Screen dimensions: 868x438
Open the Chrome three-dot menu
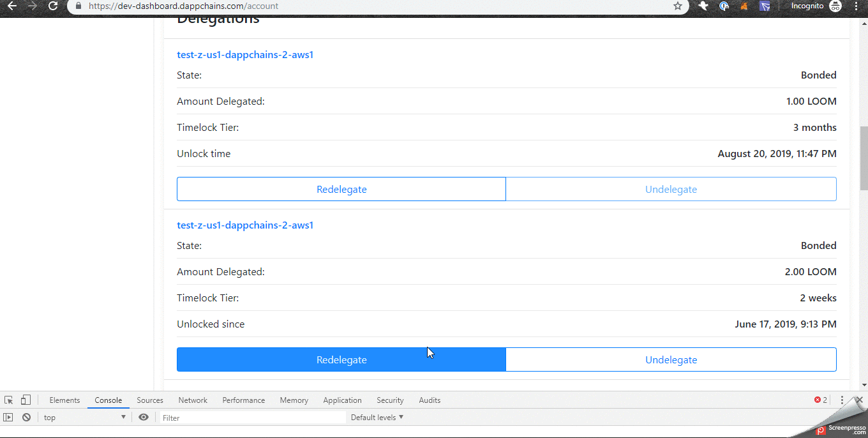tap(857, 6)
